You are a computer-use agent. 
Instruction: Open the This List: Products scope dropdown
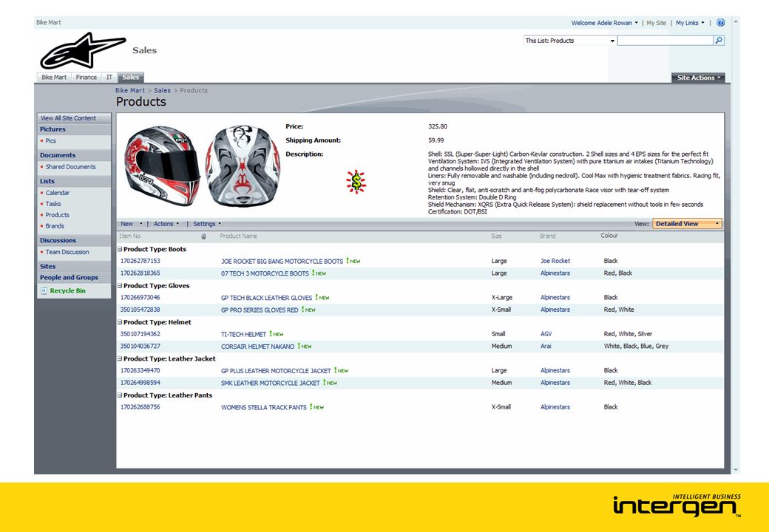(569, 41)
